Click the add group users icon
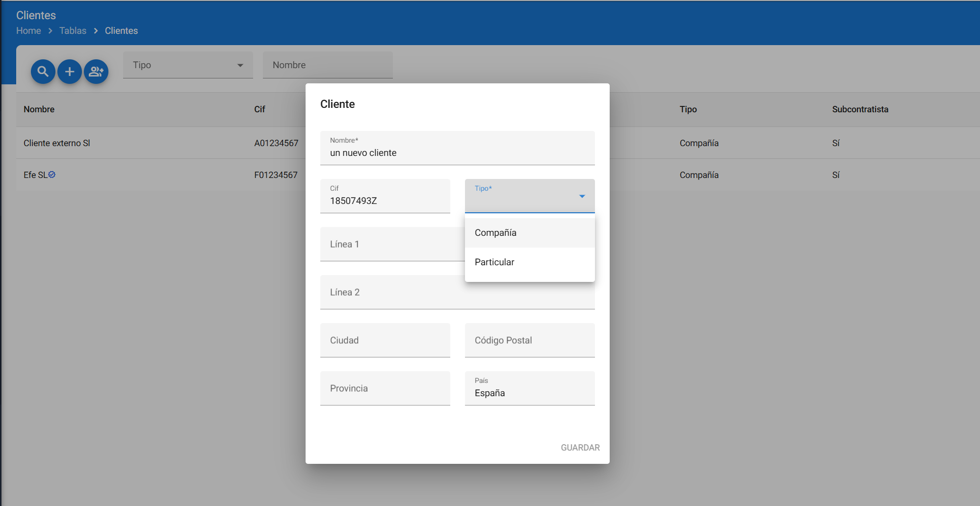 click(96, 72)
